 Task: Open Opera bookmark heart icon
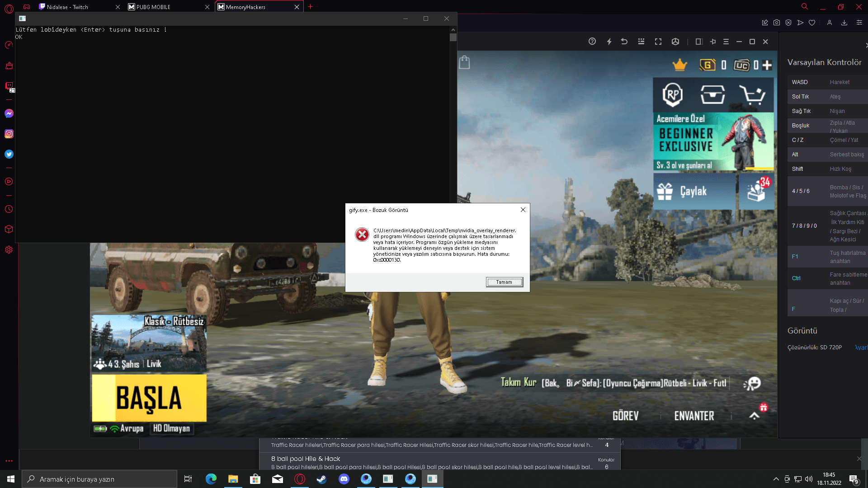tap(812, 23)
